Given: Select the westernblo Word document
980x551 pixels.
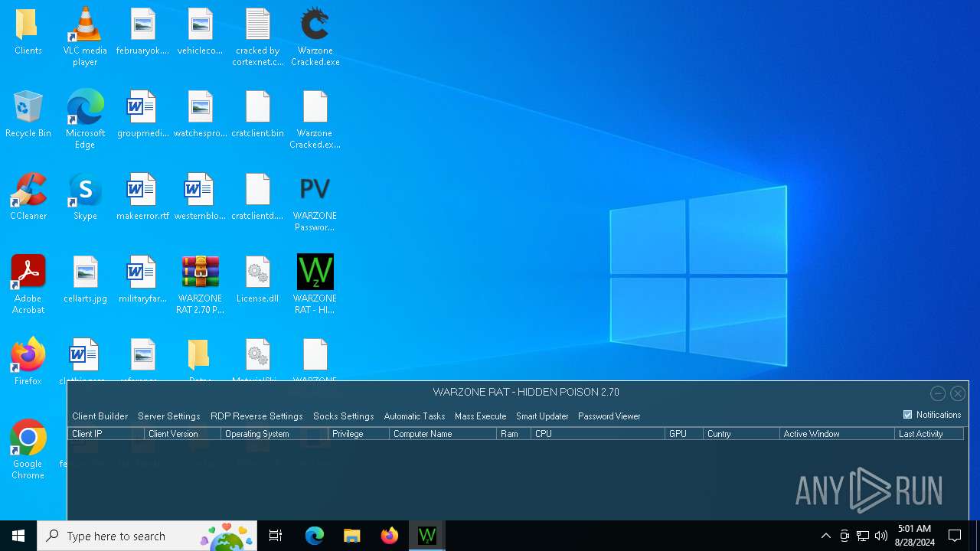Looking at the screenshot, I should 200,197.
